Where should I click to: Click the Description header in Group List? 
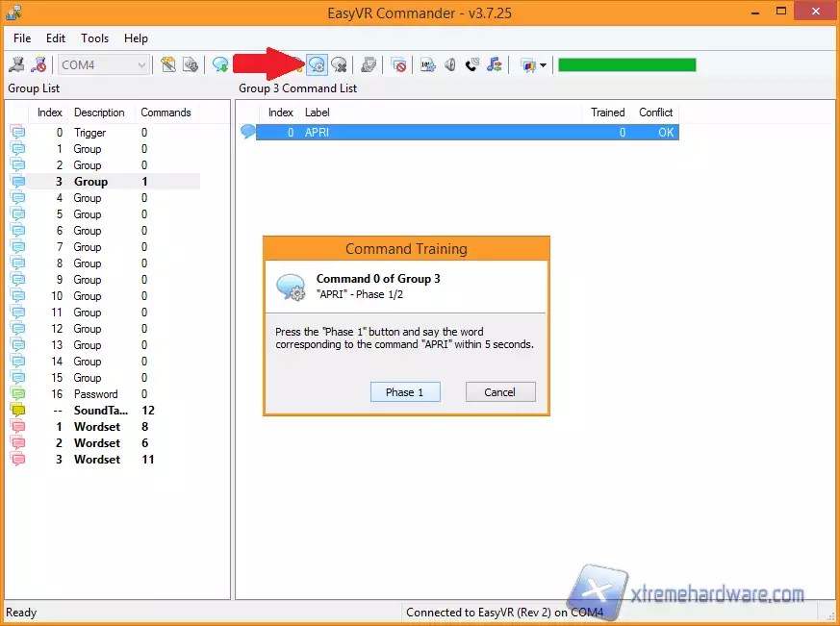[x=99, y=113]
